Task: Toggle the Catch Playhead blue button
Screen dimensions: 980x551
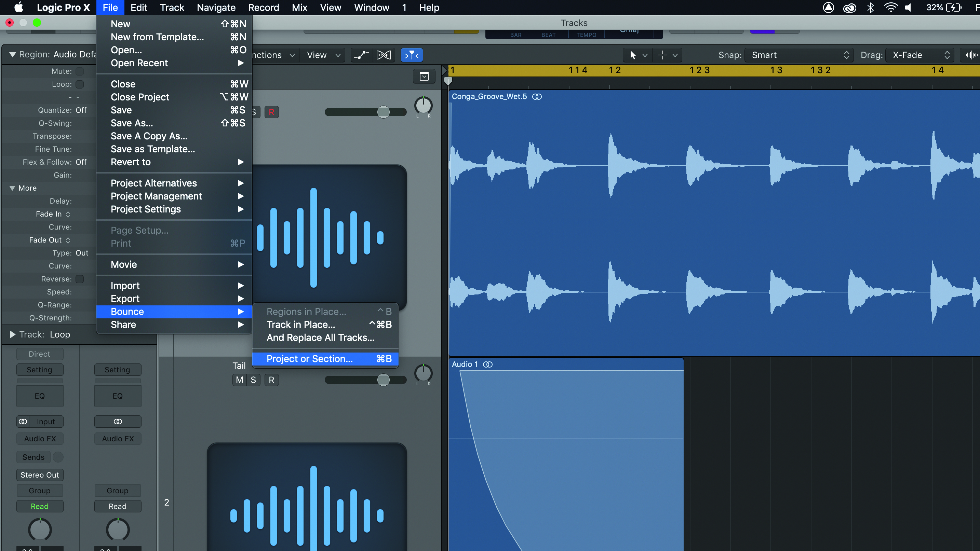Action: pyautogui.click(x=412, y=55)
